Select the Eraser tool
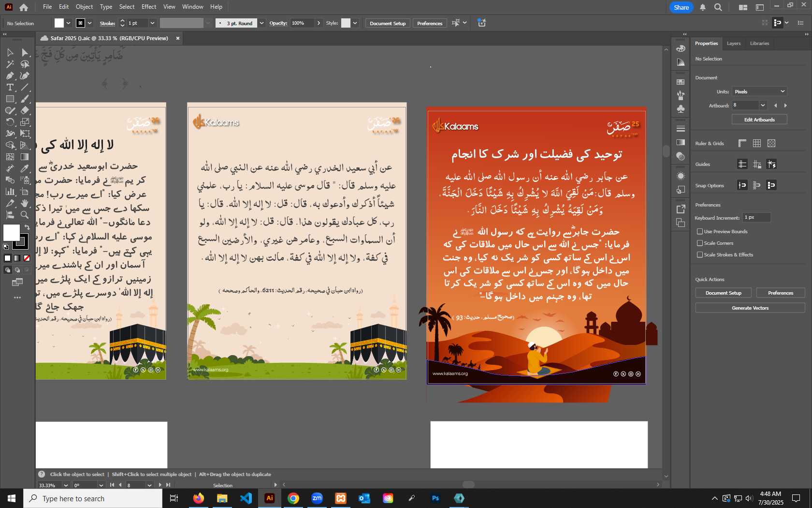The height and width of the screenshot is (508, 812). pos(25,110)
